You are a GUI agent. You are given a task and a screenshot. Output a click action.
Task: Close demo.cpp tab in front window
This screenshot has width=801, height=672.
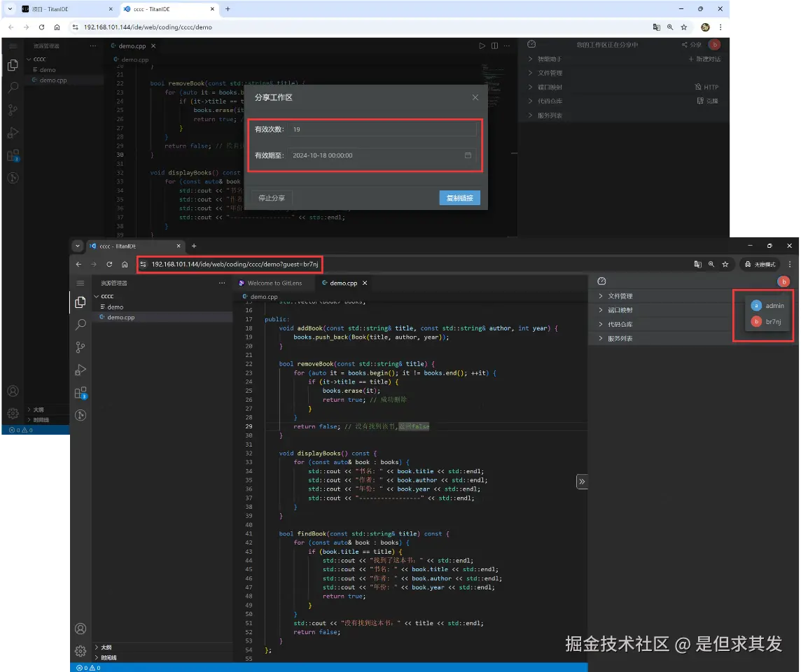coord(365,283)
